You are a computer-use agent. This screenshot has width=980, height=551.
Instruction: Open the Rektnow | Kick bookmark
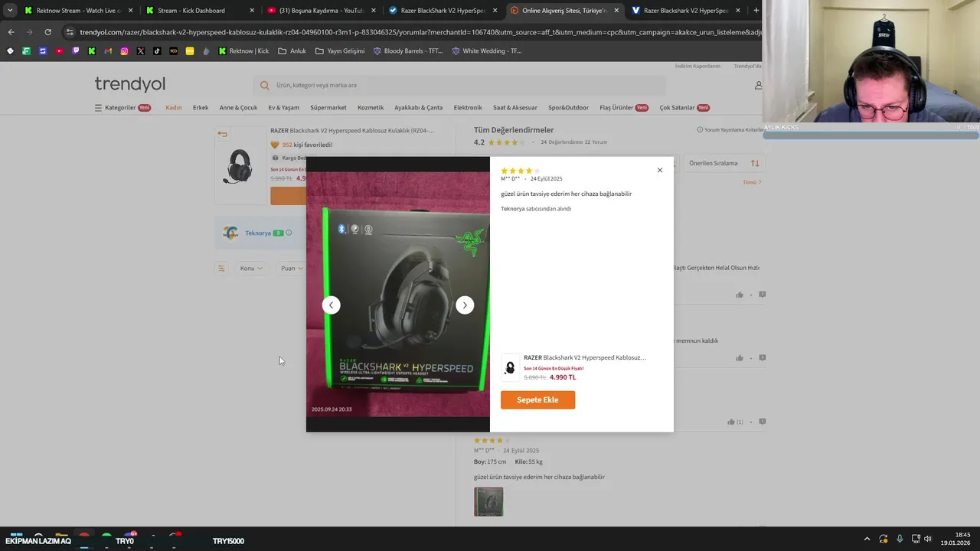(243, 51)
